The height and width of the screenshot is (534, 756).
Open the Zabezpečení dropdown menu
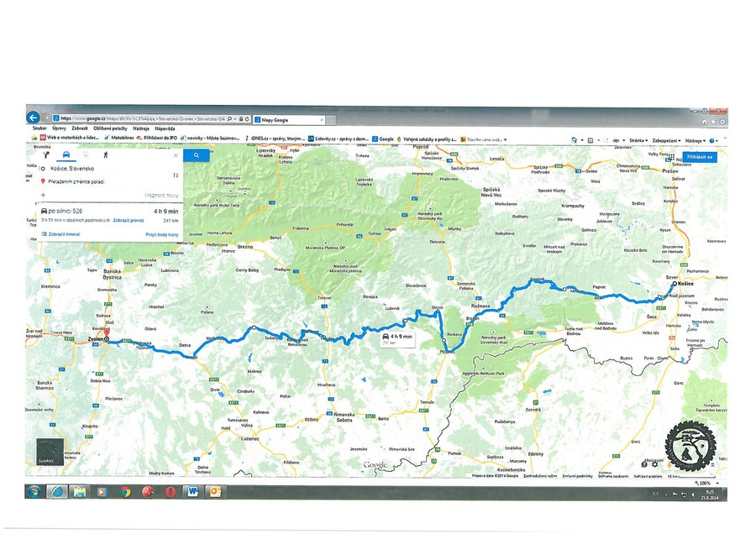665,140
